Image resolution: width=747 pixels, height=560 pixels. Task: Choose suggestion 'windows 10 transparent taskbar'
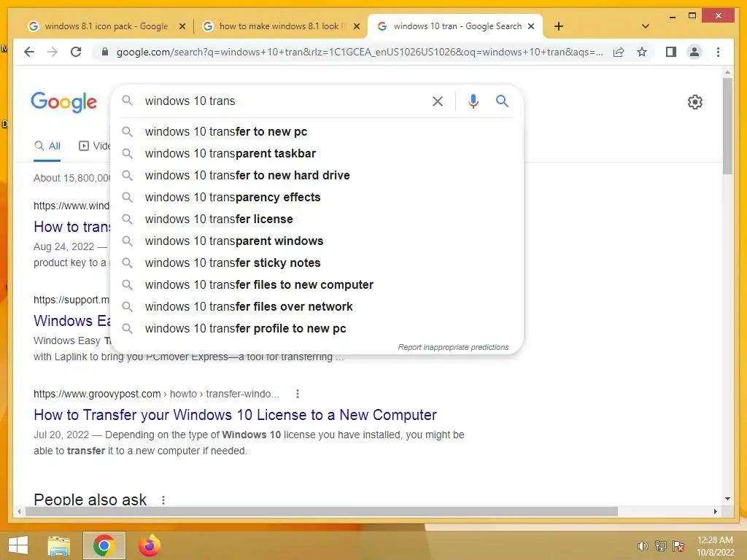click(317, 153)
